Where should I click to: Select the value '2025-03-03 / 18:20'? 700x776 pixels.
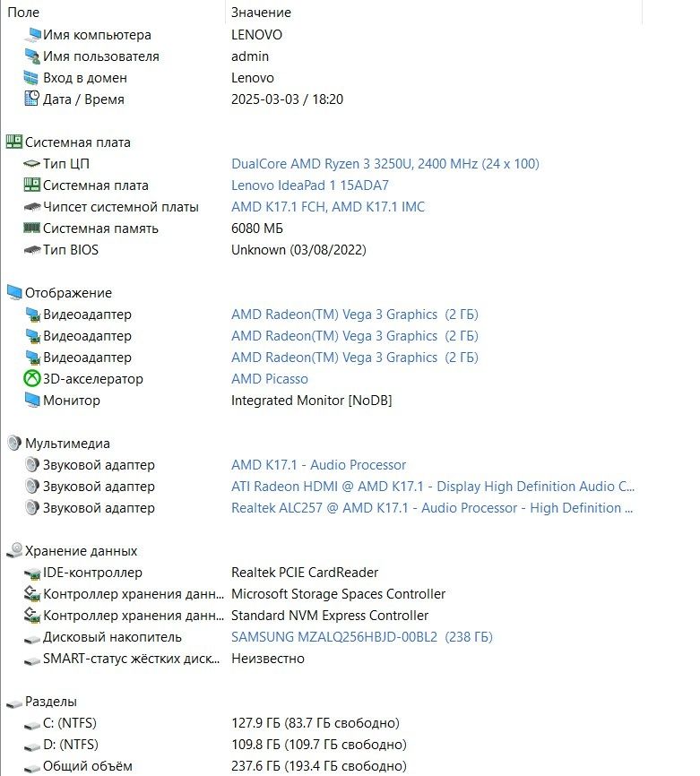(x=287, y=99)
